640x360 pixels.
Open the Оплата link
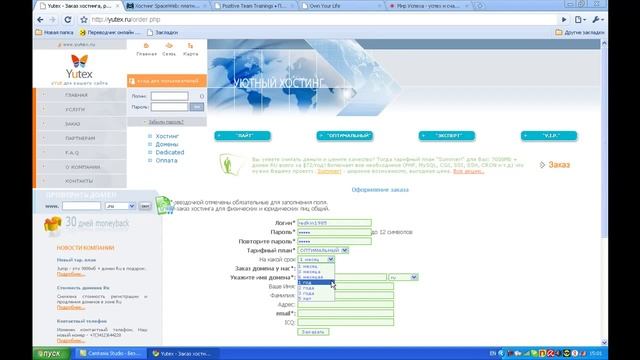(166, 160)
